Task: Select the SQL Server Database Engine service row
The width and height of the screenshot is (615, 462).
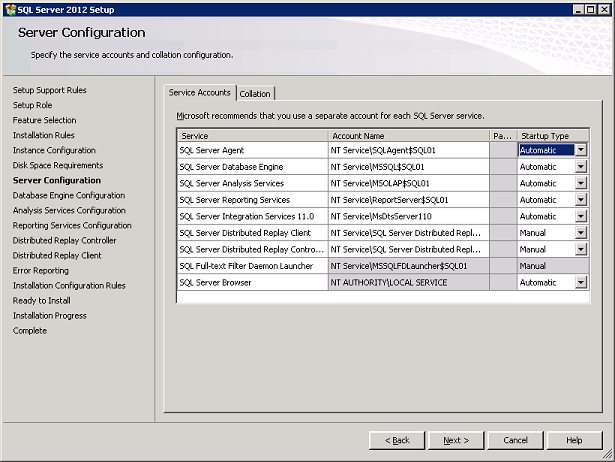Action: (x=253, y=167)
